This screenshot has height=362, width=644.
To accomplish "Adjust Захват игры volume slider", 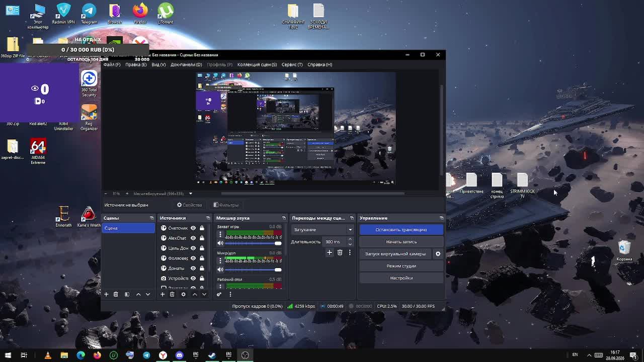I will click(254, 243).
